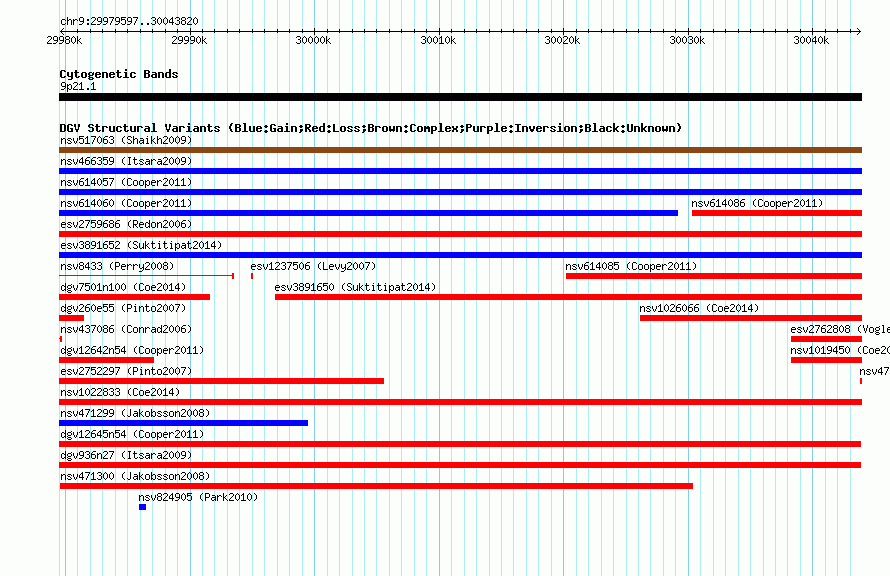This screenshot has height=576, width=890.
Task: Click the nsv614085 red loss bar
Action: [714, 276]
